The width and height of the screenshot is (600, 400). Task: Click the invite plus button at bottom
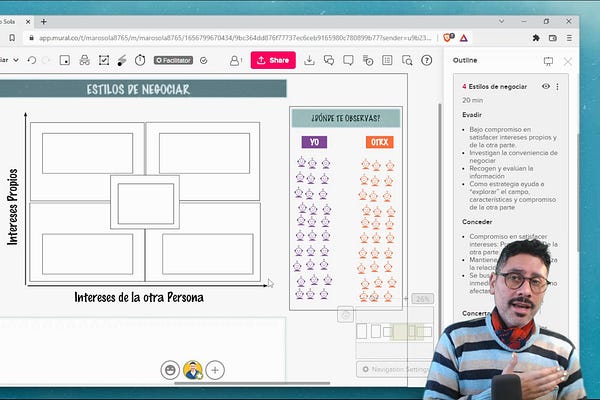[x=215, y=370]
